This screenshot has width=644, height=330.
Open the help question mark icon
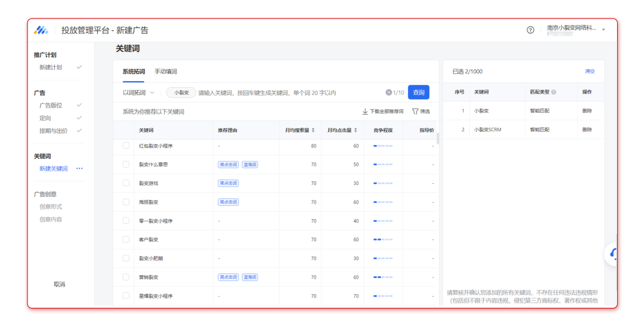530,30
